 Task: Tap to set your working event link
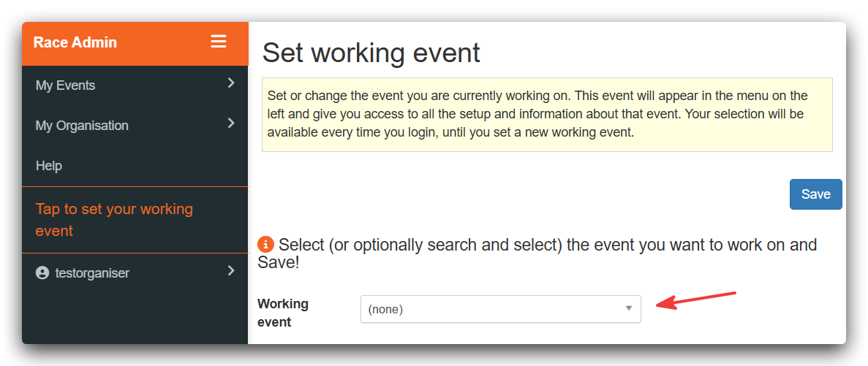pyautogui.click(x=114, y=220)
